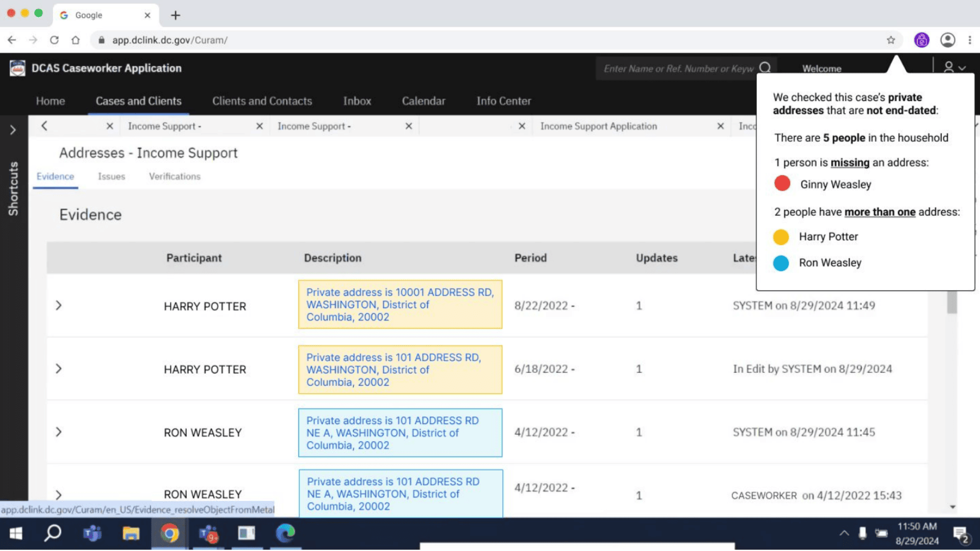This screenshot has width=980, height=551.
Task: Click the search magnifier in the DCAS header
Action: coord(765,68)
